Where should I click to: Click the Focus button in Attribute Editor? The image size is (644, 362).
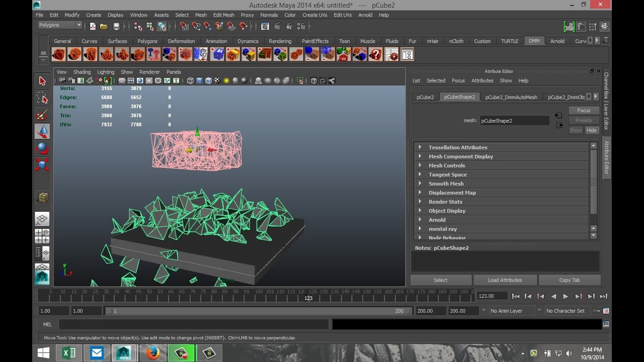point(584,111)
